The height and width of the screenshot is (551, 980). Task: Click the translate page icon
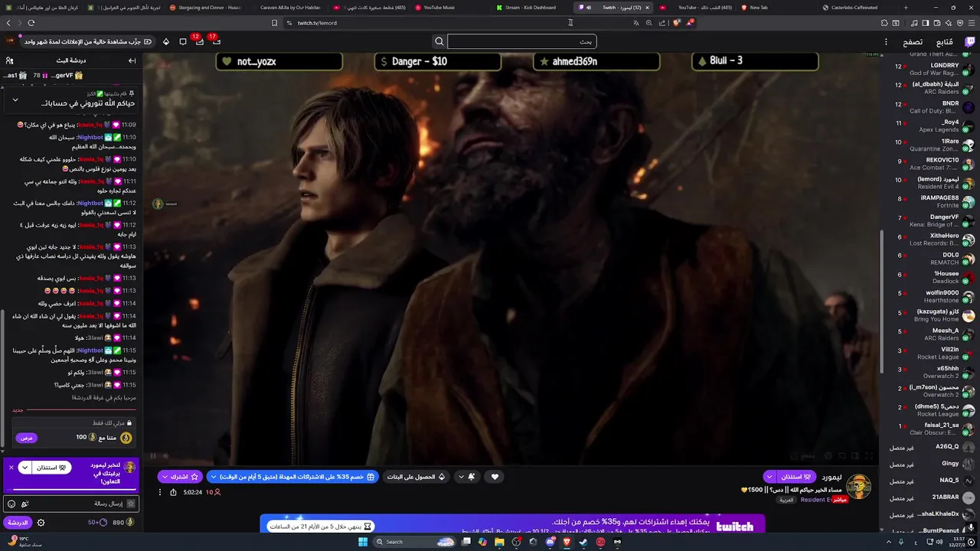(635, 23)
